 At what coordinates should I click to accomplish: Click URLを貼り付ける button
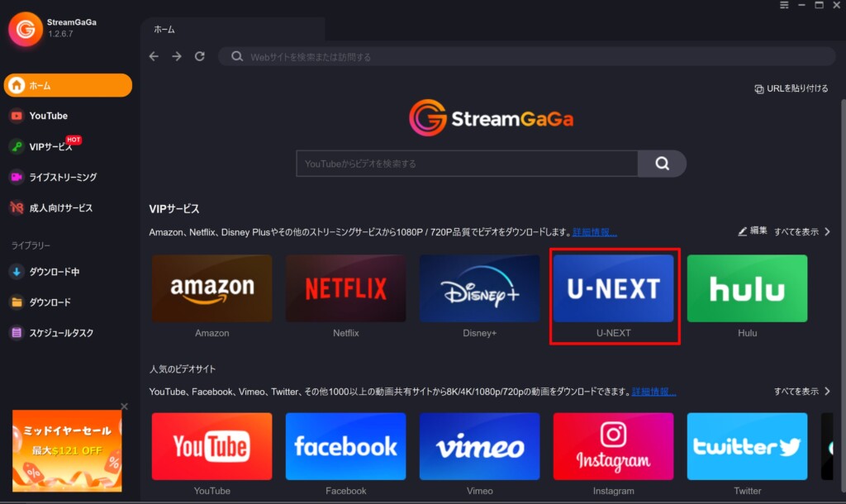pyautogui.click(x=791, y=88)
